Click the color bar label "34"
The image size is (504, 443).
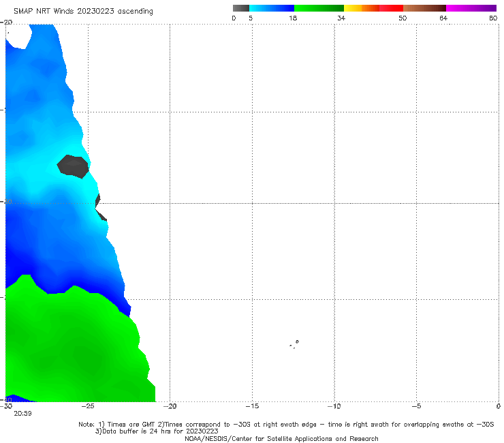(341, 18)
